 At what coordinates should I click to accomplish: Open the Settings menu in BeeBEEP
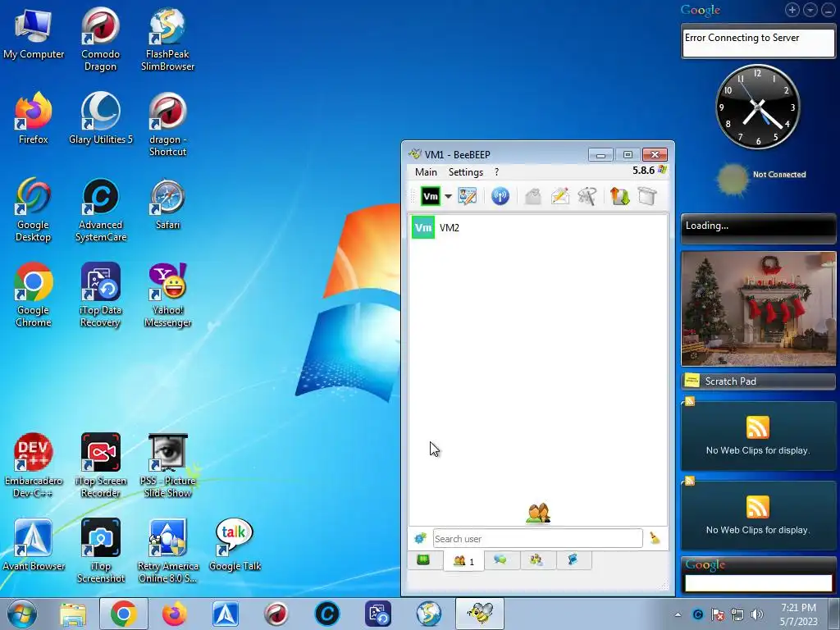coord(466,172)
